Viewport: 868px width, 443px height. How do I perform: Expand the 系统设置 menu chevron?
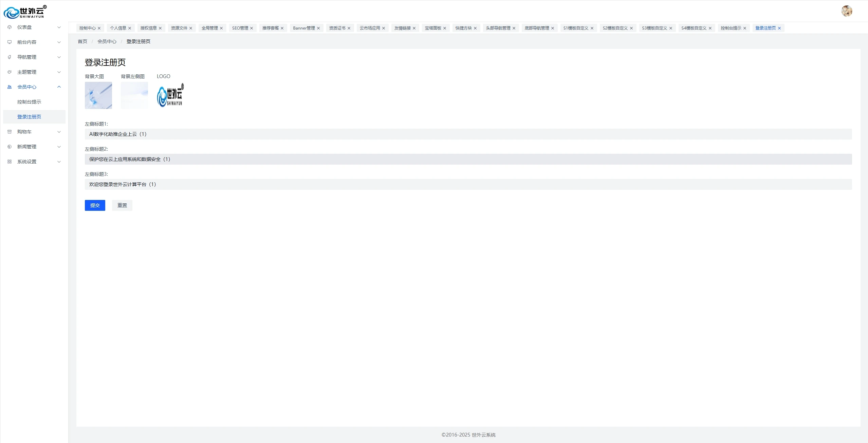(x=59, y=162)
